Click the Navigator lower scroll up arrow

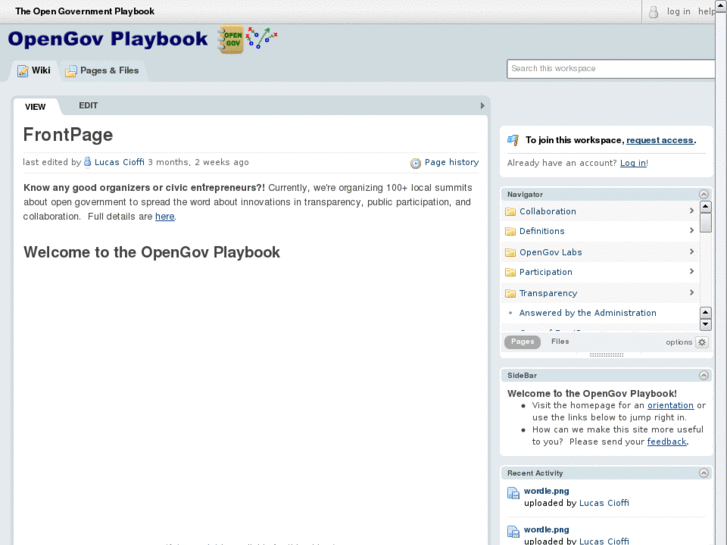(x=705, y=313)
